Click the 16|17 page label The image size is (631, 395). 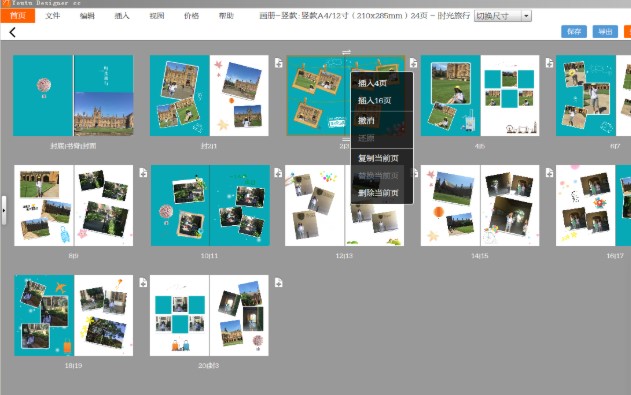pos(615,255)
